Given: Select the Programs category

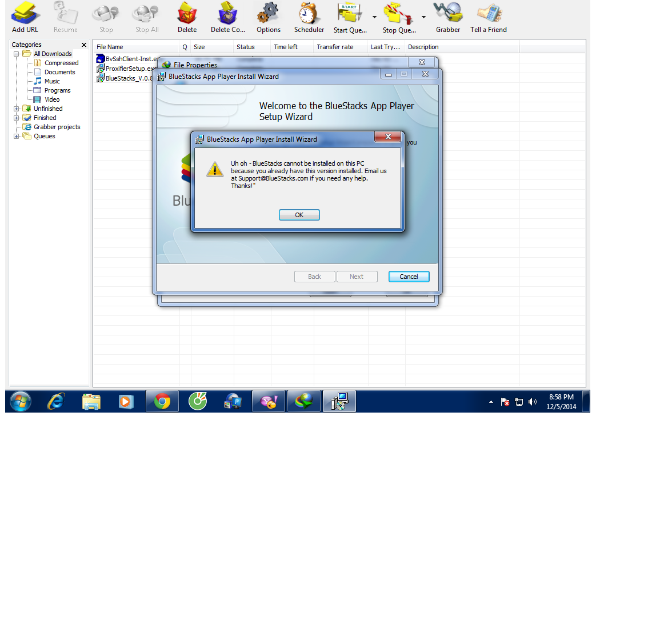Looking at the screenshot, I should tap(57, 90).
